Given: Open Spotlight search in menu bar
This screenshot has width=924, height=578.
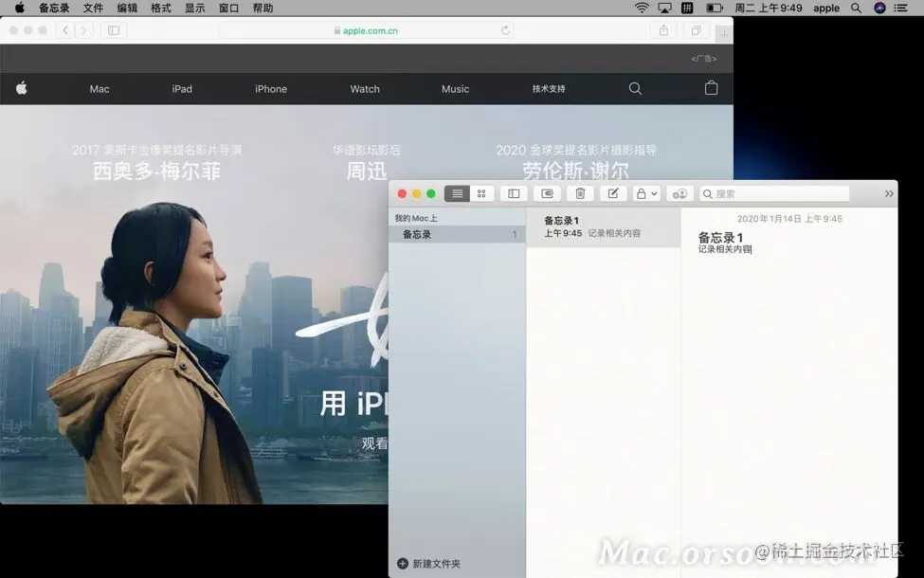Looking at the screenshot, I should (x=856, y=8).
